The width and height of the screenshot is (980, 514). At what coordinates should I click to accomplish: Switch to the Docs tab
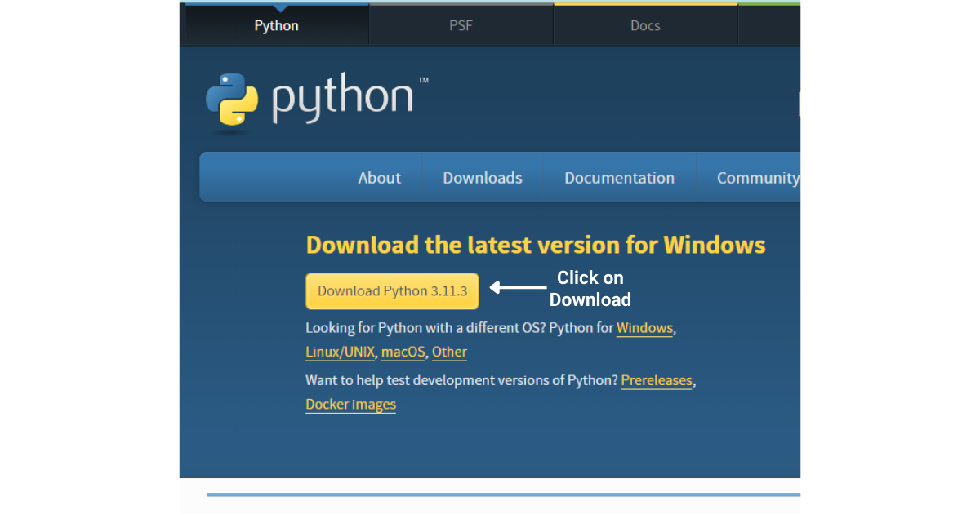pyautogui.click(x=645, y=25)
